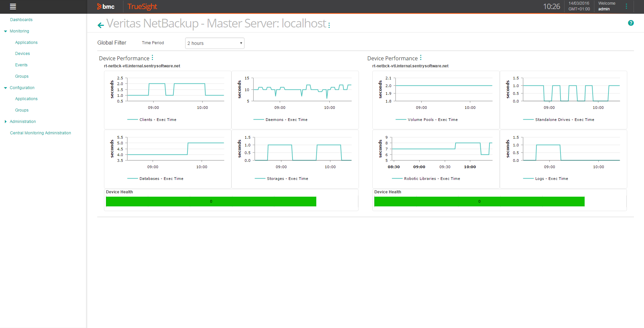Open Applications under Configuration
This screenshot has width=644, height=328.
coord(26,99)
